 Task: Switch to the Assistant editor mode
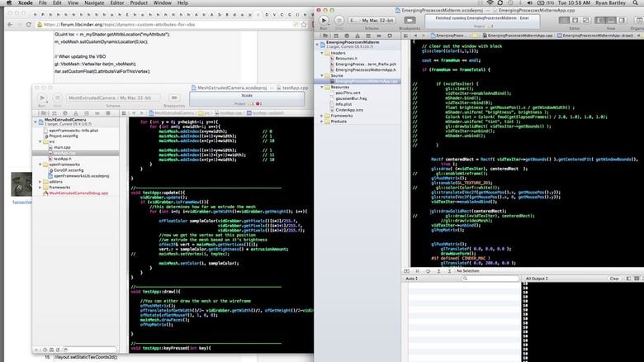(575, 20)
